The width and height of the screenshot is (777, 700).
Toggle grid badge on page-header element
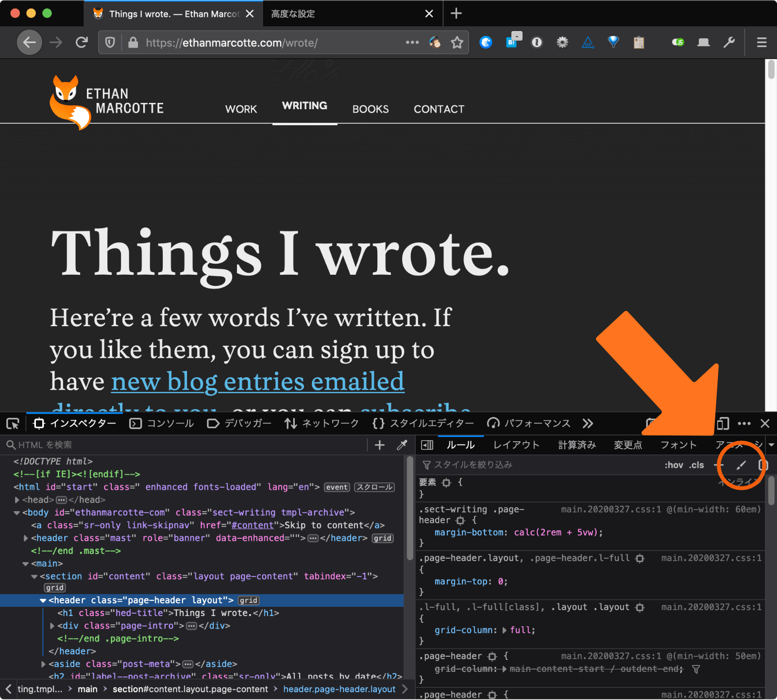(x=249, y=600)
